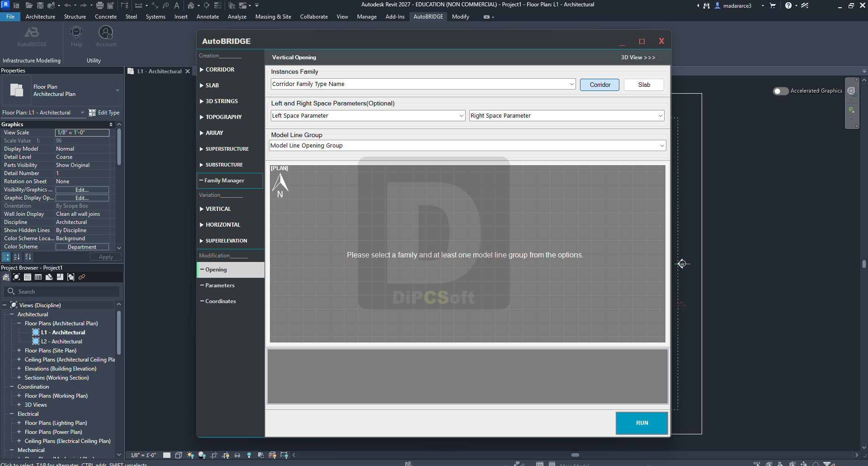This screenshot has width=868, height=466.
Task: Click the Temporary Hide/Isolate glasses icon
Action: pyautogui.click(x=237, y=455)
